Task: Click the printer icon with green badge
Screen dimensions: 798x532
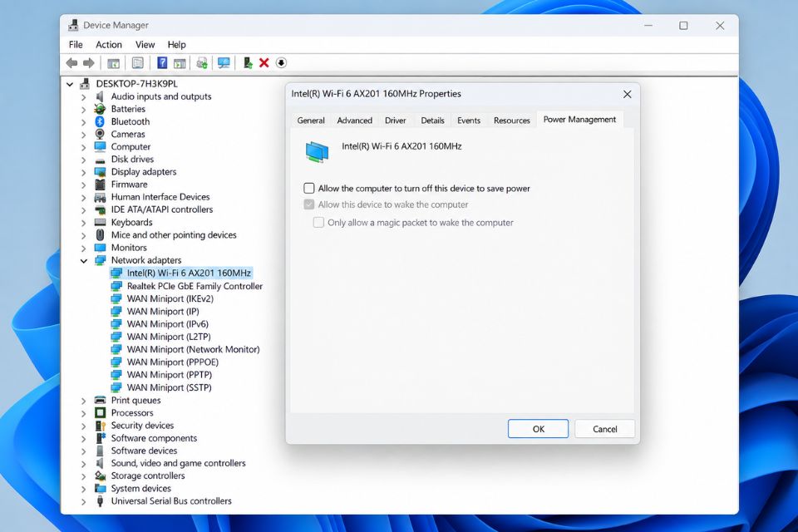Action: pos(202,63)
